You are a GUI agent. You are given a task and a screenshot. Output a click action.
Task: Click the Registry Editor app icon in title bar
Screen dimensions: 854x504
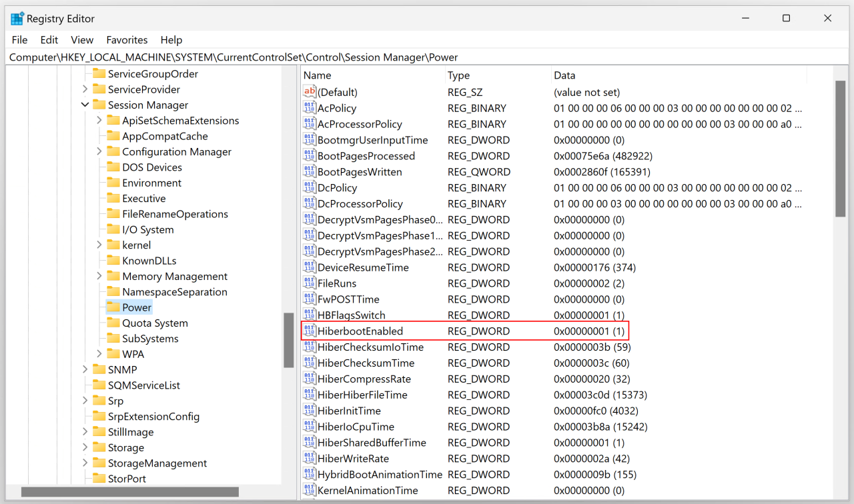tap(17, 19)
